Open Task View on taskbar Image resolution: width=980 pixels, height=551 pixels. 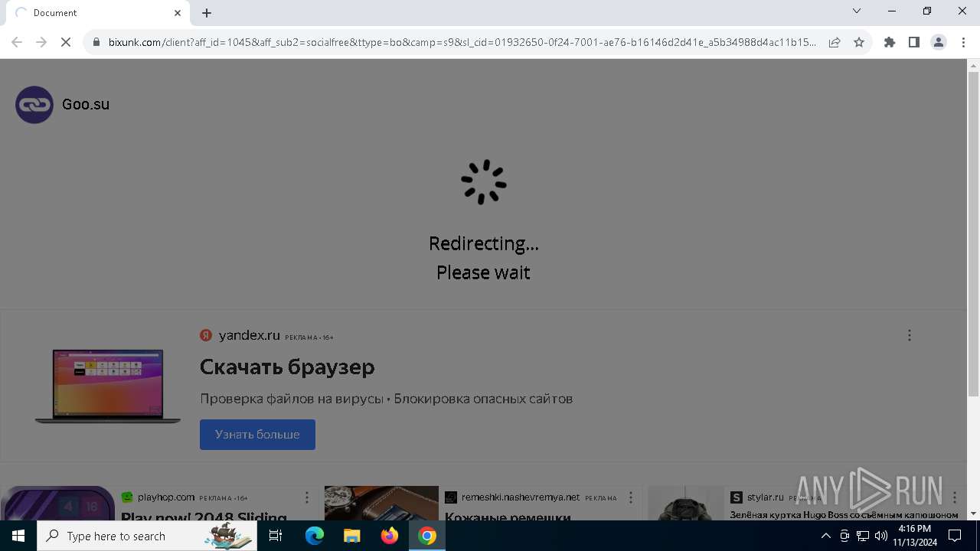click(x=276, y=536)
